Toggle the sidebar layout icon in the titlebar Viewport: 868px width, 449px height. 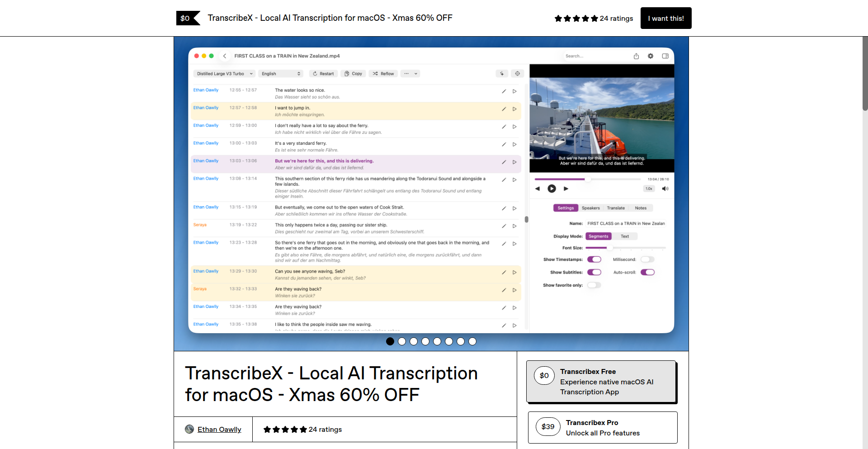point(665,56)
